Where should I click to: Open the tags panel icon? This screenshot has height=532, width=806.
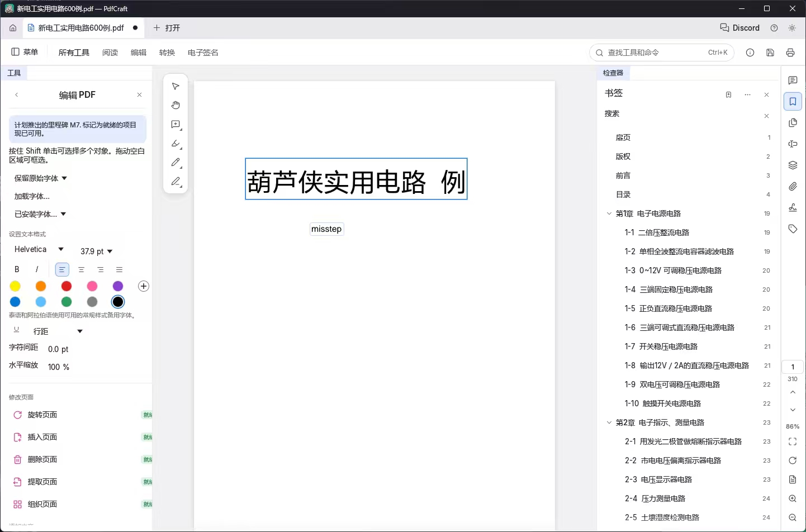[x=793, y=229]
